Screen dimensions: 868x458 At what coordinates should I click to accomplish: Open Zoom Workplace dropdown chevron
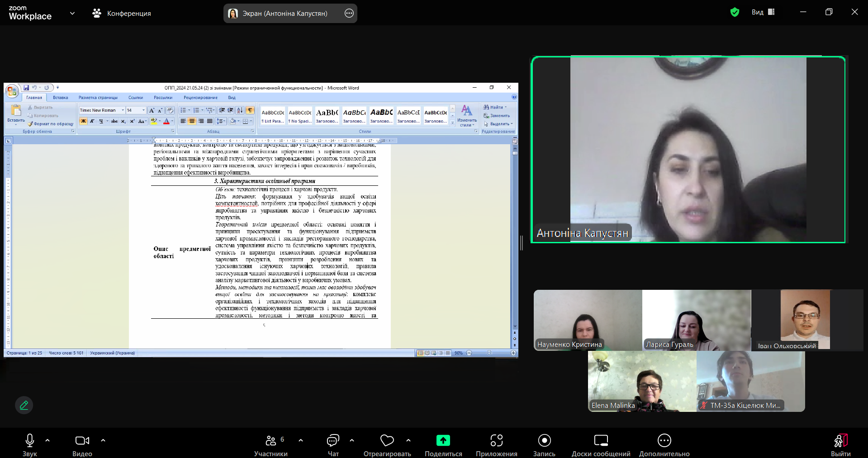coord(72,13)
